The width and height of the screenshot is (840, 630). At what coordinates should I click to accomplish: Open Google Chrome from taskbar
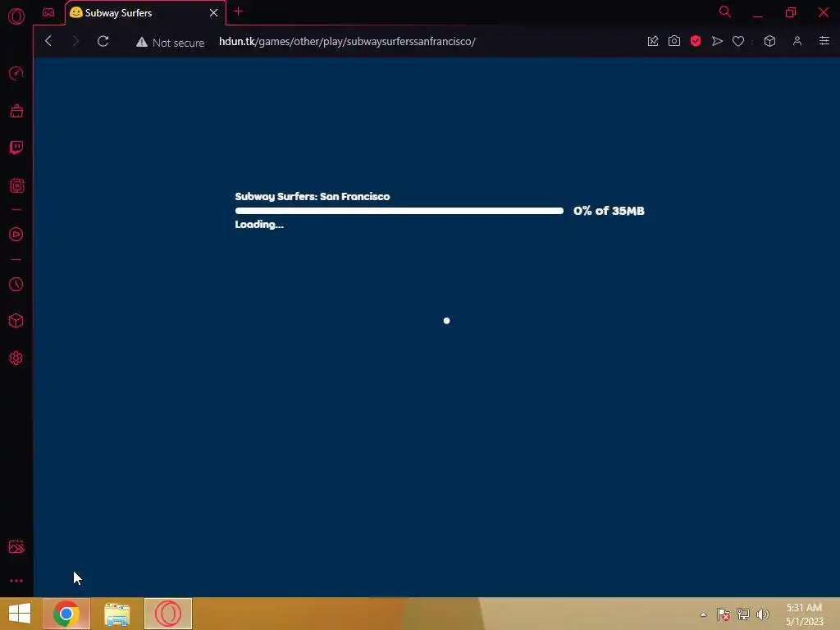click(66, 614)
